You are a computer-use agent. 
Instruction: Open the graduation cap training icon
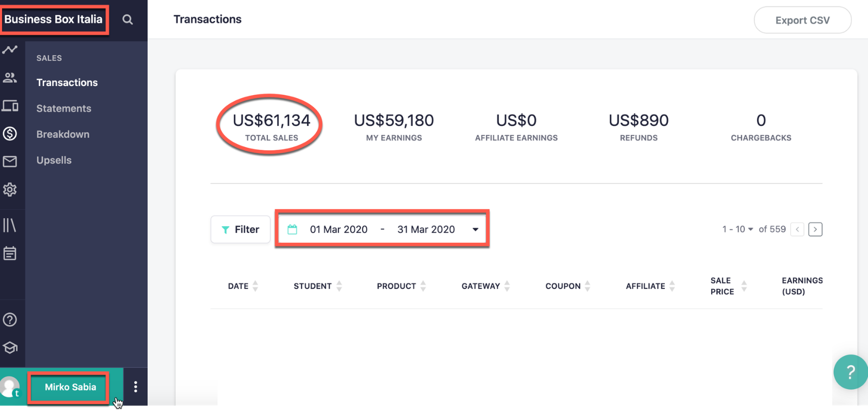[x=10, y=347]
